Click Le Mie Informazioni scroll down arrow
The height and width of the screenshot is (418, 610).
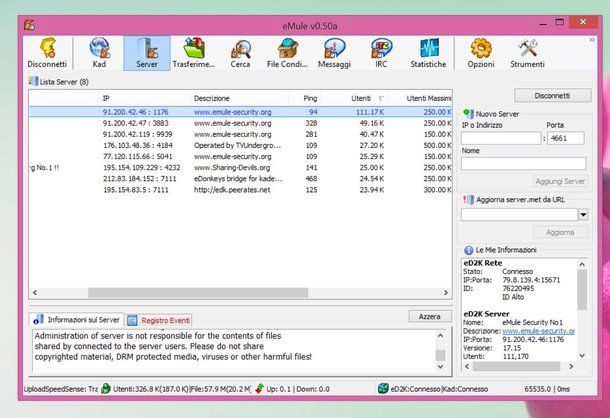(582, 355)
